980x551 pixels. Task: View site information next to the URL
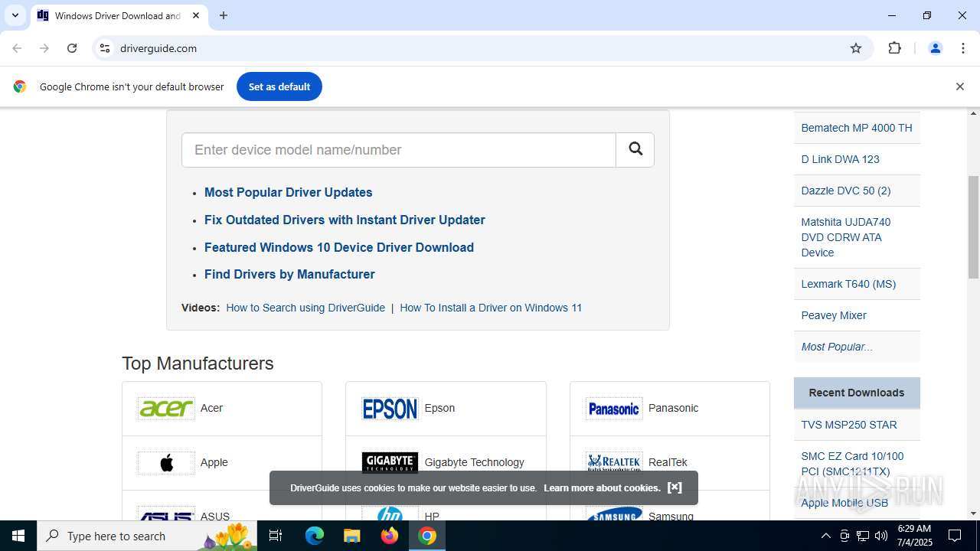[x=105, y=48]
